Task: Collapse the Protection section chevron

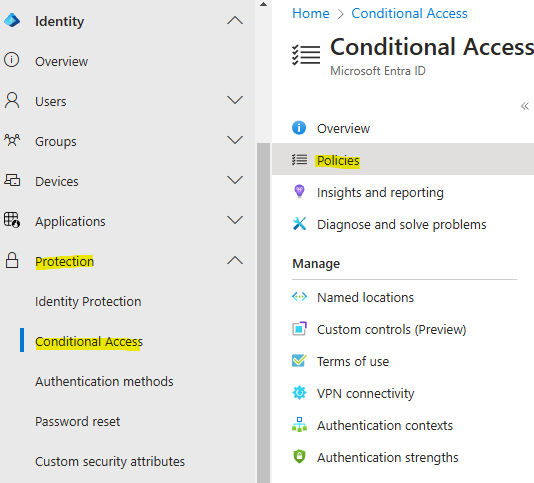Action: [x=235, y=261]
